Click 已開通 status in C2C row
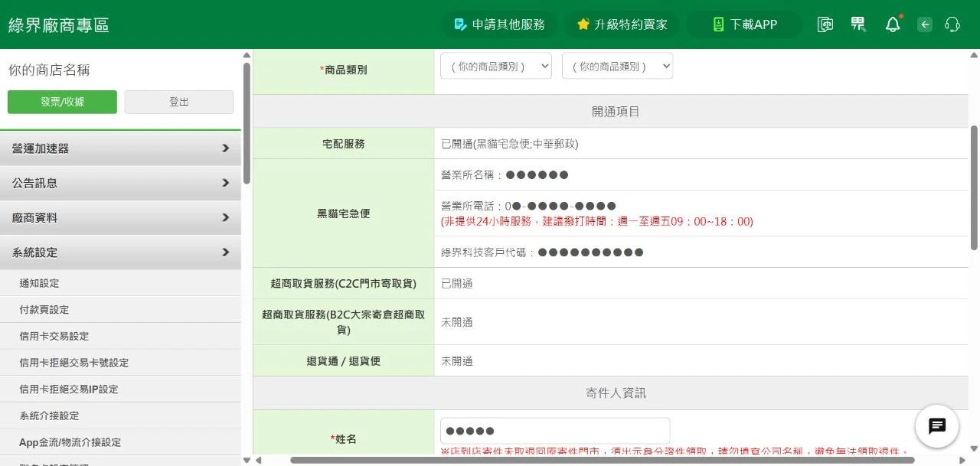Image resolution: width=980 pixels, height=466 pixels. pyautogui.click(x=457, y=283)
